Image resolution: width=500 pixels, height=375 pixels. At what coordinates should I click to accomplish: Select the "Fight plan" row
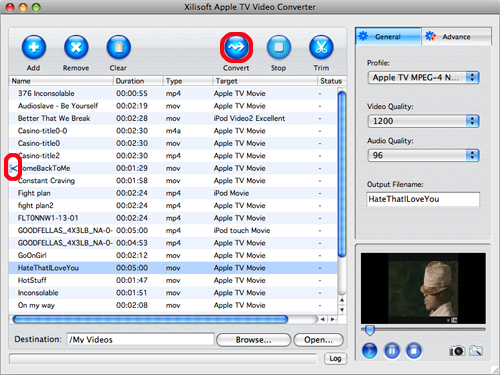pos(173,193)
